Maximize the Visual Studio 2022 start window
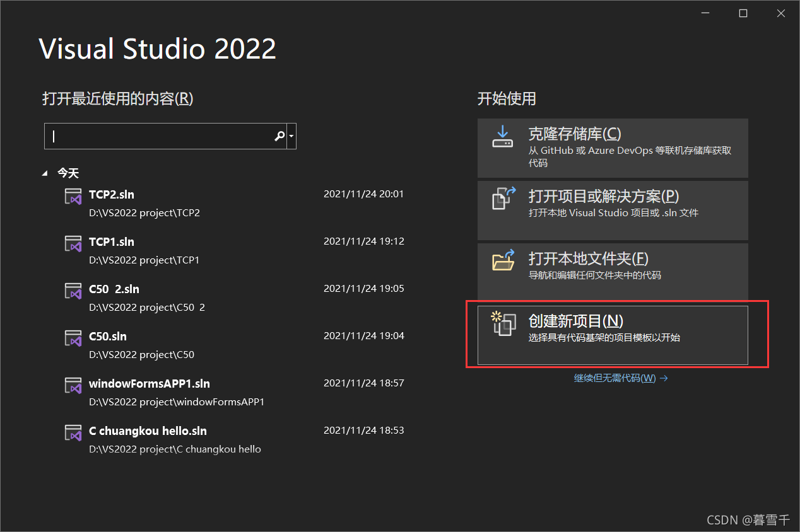The width and height of the screenshot is (800, 532). coord(743,13)
